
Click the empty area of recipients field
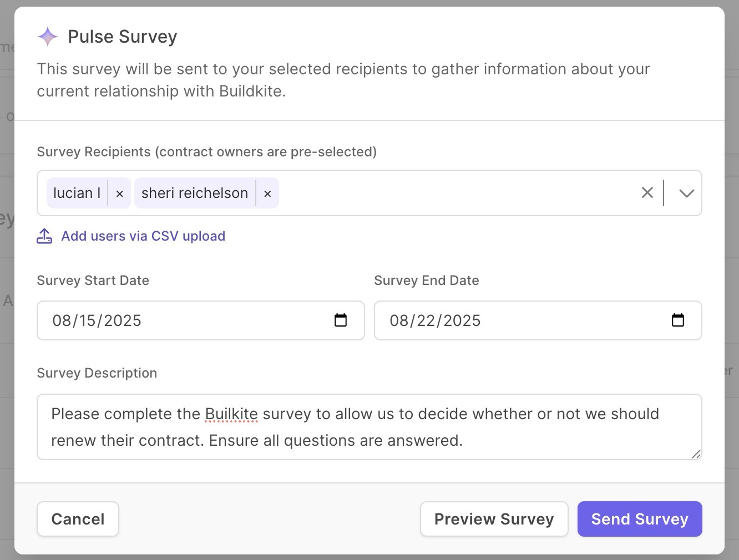point(455,193)
